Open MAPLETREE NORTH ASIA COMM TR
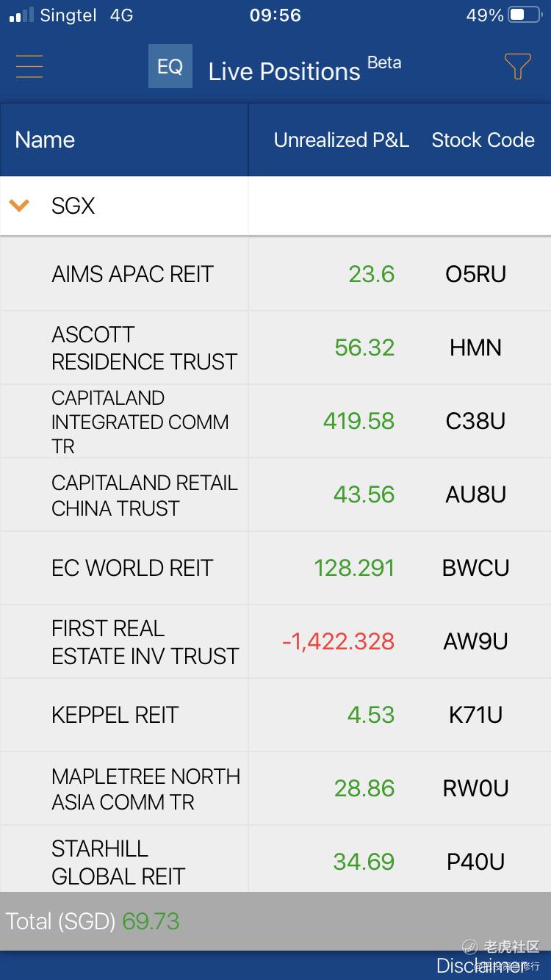This screenshot has height=980, width=551. coord(145,788)
